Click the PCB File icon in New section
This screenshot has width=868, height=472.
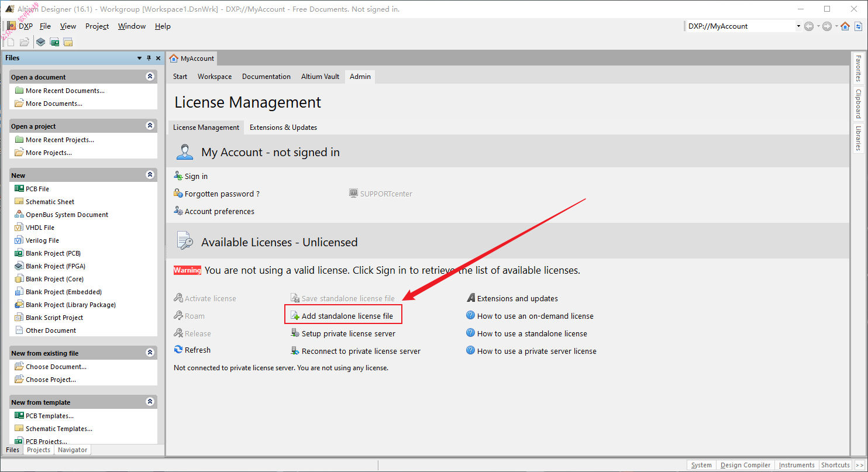tap(19, 188)
